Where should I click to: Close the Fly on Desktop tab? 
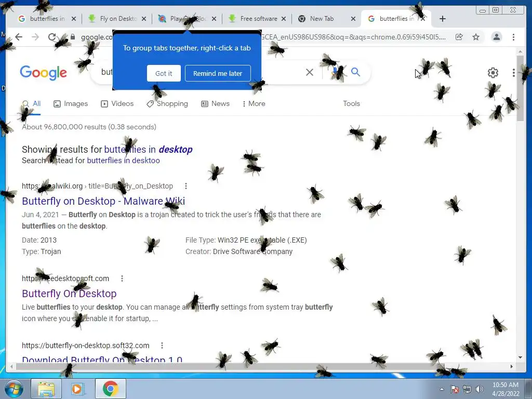144,19
